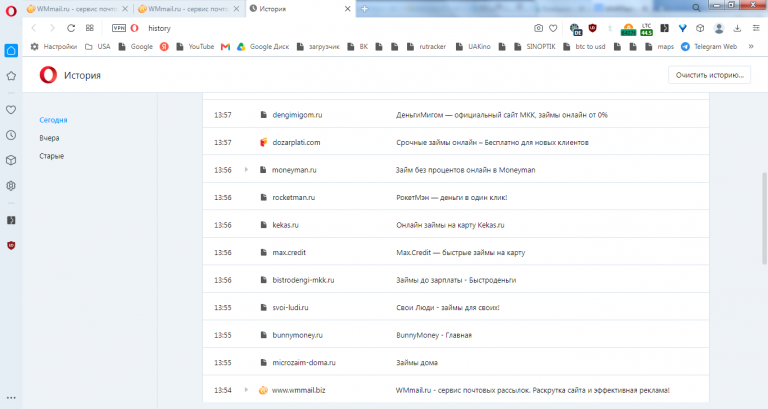Show more bookmarks with the chevron
Image resolution: width=768 pixels, height=409 pixels.
point(751,47)
